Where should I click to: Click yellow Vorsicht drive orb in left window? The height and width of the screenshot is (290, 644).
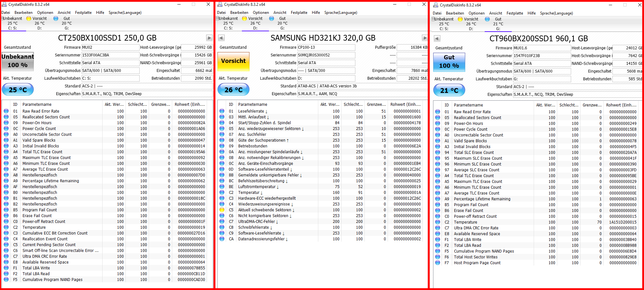[29, 18]
